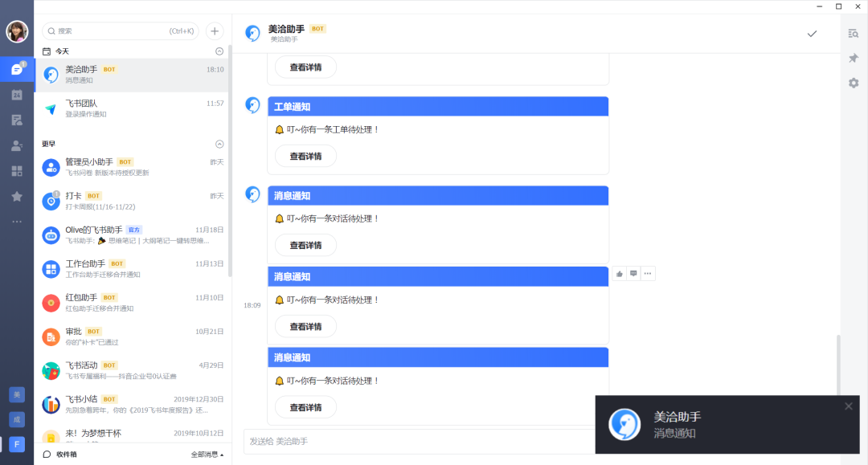Screen dimensions: 868x465
Task: Click the 美洽助手 avatar in chat header
Action: [x=252, y=33]
